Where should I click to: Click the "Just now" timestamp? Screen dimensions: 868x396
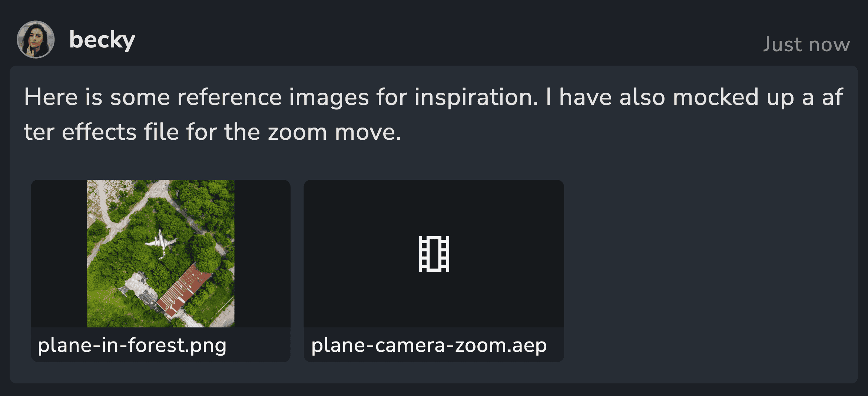[806, 44]
